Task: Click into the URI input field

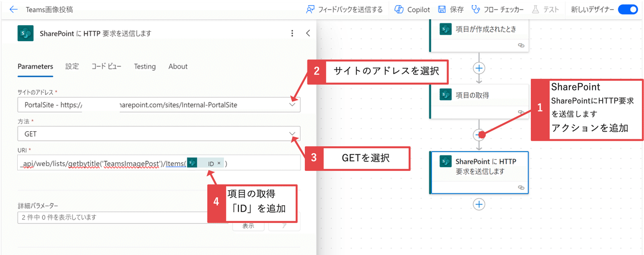Action: [159, 163]
